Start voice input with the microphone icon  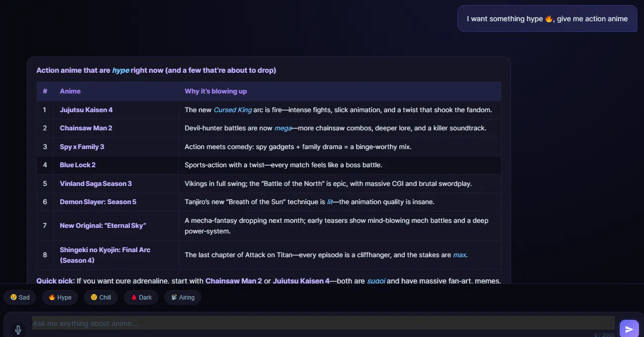(18, 329)
